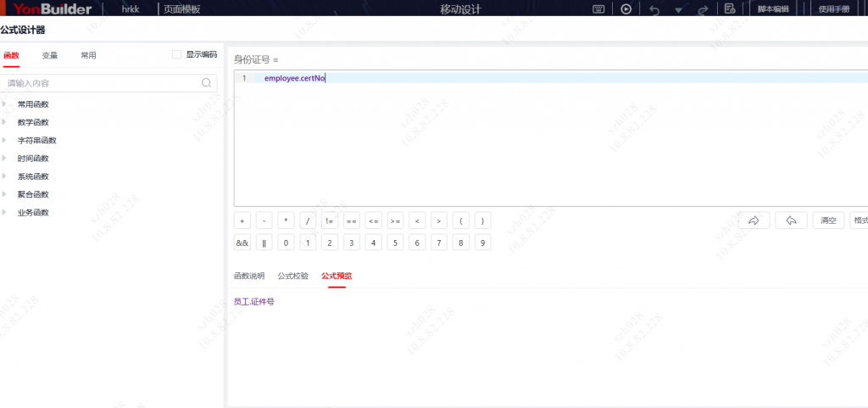
Task: Toggle the 显示编码 checkbox
Action: tap(176, 54)
